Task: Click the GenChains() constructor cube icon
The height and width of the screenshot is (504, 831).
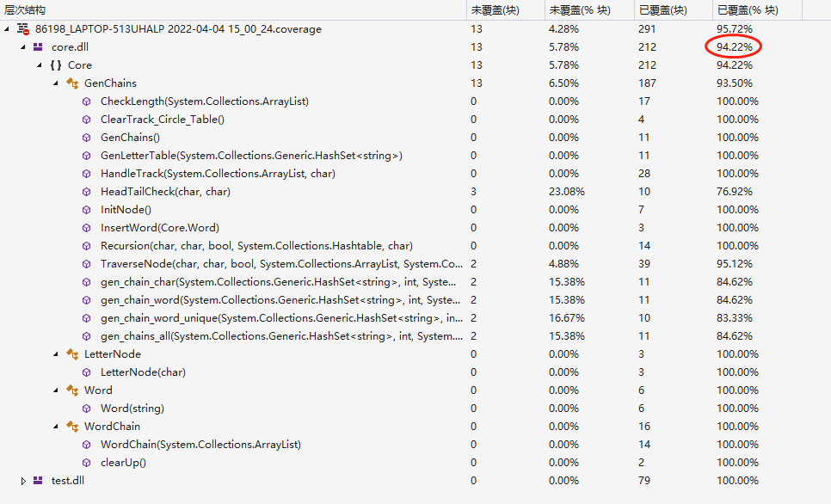Action: click(86, 138)
